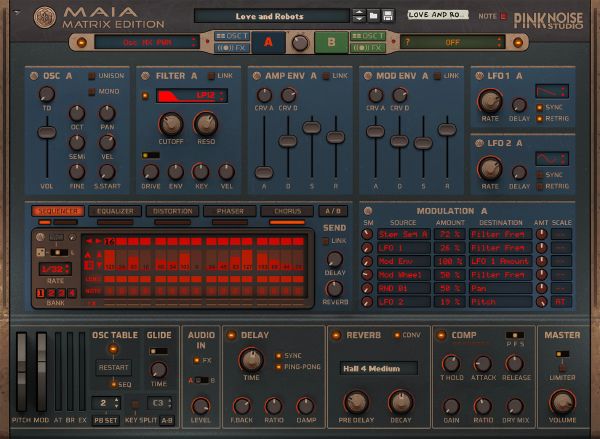Click the sequencer dice randomize icon
Image resolution: width=600 pixels, height=439 pixels.
(40, 252)
